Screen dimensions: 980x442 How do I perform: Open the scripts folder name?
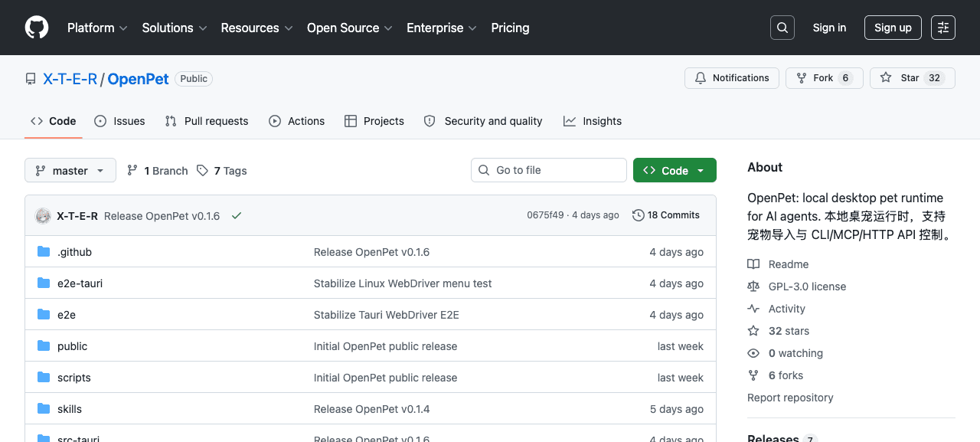tap(74, 378)
